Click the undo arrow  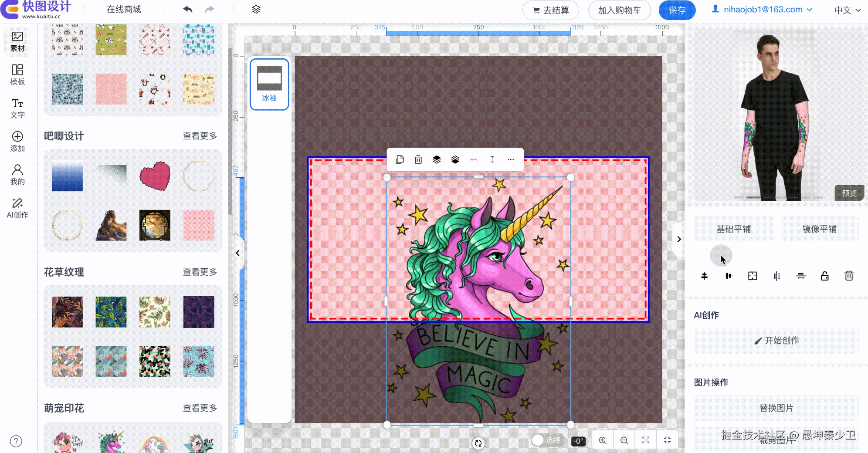click(x=188, y=10)
